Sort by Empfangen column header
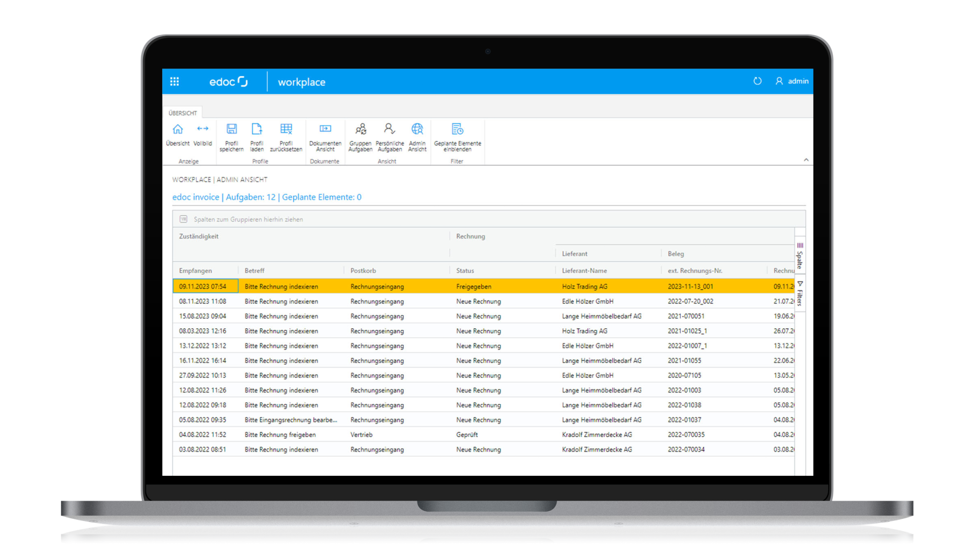 (205, 270)
